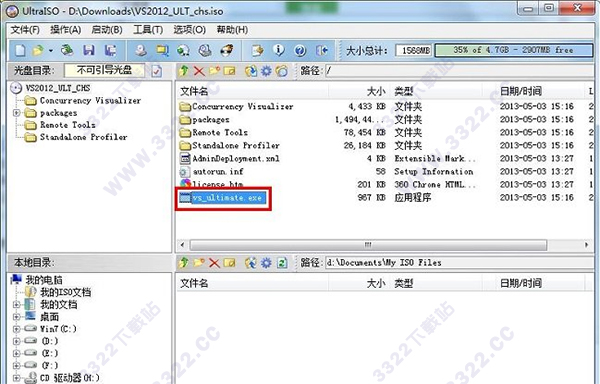Click the Burn CD/DVD image icon
The image size is (600, 384).
point(227,50)
